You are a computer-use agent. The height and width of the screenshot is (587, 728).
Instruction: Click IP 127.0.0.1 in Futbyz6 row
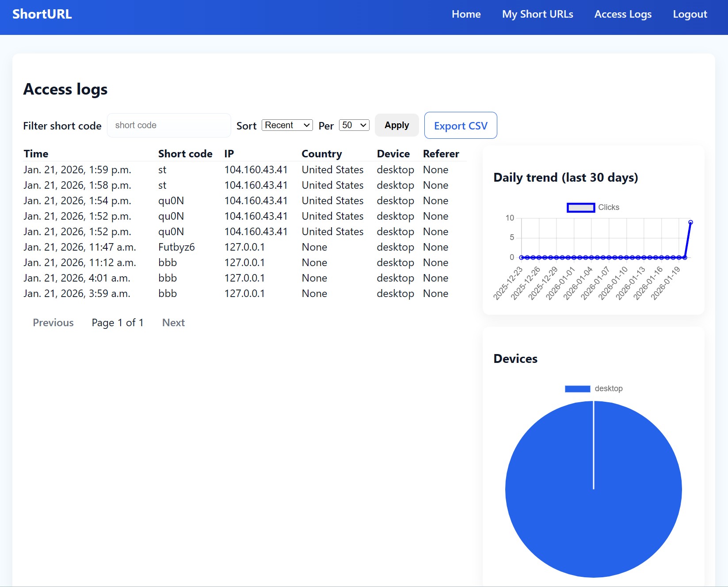244,247
